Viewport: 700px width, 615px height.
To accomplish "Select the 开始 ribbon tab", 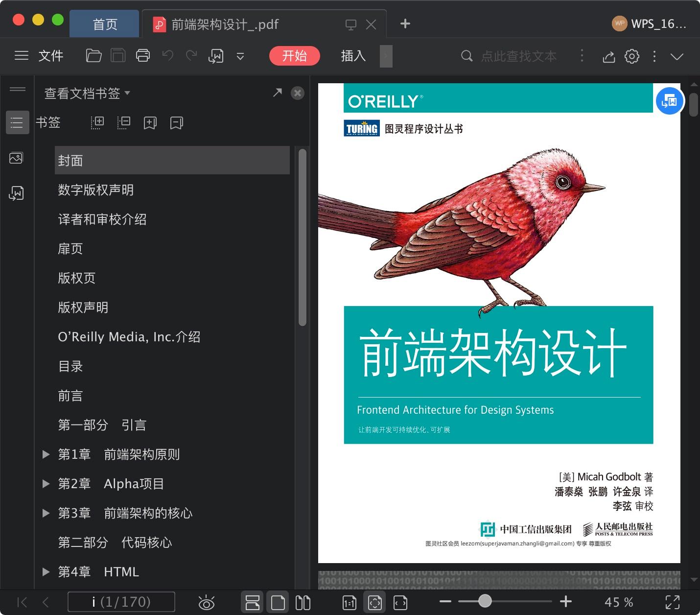I will pos(295,56).
